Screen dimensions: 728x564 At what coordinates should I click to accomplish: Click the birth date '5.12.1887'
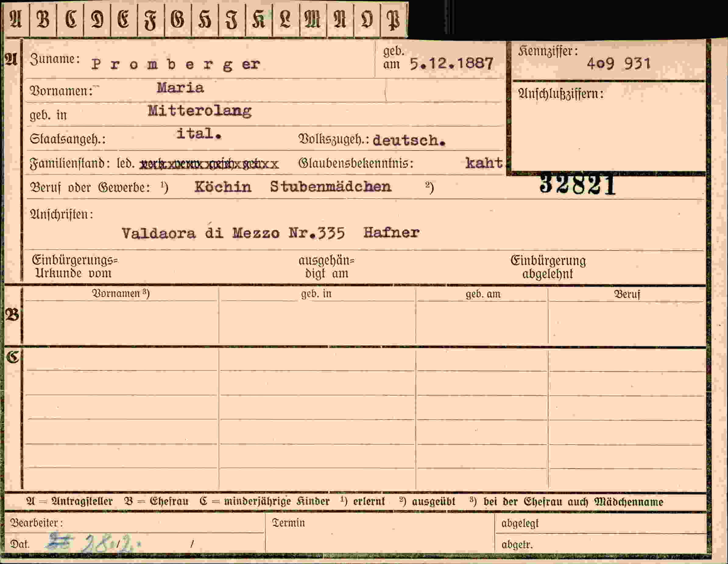(451, 63)
